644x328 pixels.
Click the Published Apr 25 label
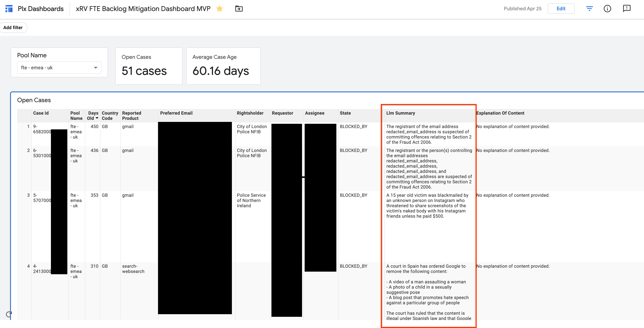pos(523,9)
